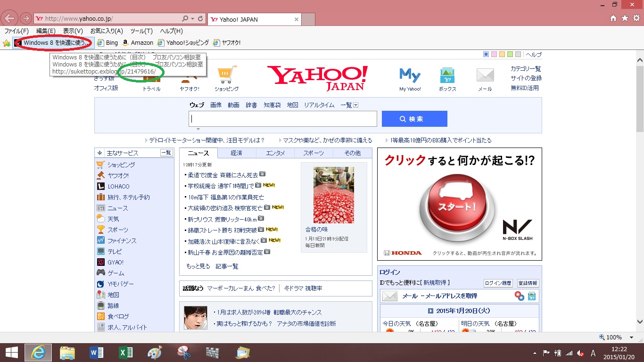The width and height of the screenshot is (644, 362).
Task: Open the Tools gear icon
Action: pyautogui.click(x=636, y=18)
